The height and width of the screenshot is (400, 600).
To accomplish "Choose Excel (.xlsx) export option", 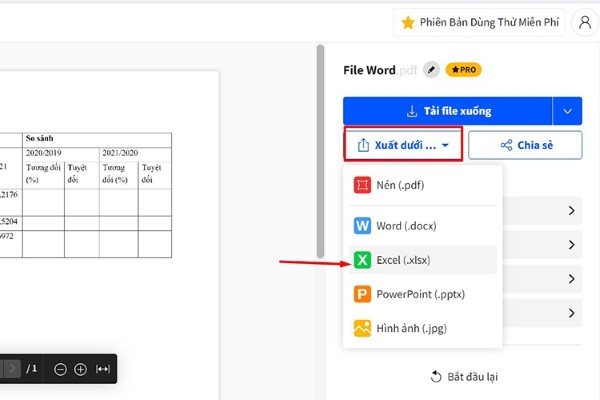I will click(x=423, y=260).
